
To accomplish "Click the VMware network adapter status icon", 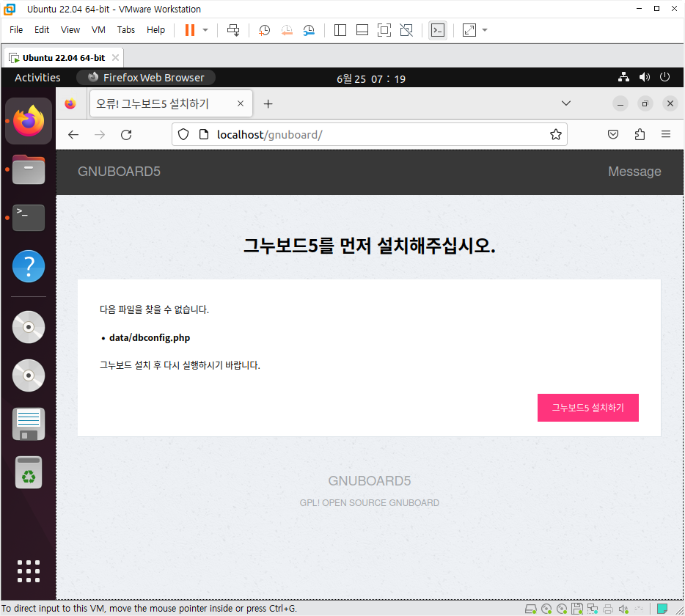I will [593, 609].
